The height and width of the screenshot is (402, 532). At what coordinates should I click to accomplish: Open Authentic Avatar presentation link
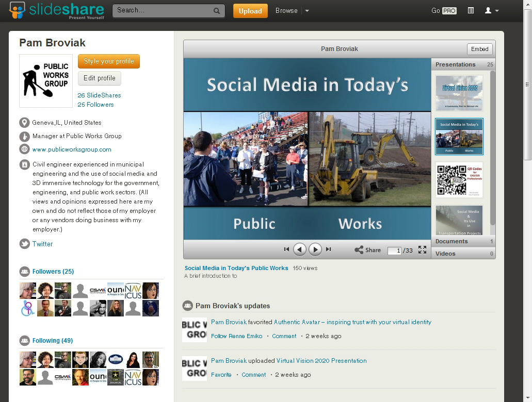coord(352,322)
